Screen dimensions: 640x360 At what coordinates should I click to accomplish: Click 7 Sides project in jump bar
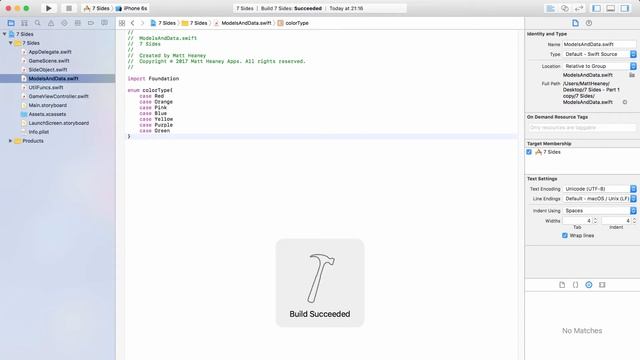point(163,23)
